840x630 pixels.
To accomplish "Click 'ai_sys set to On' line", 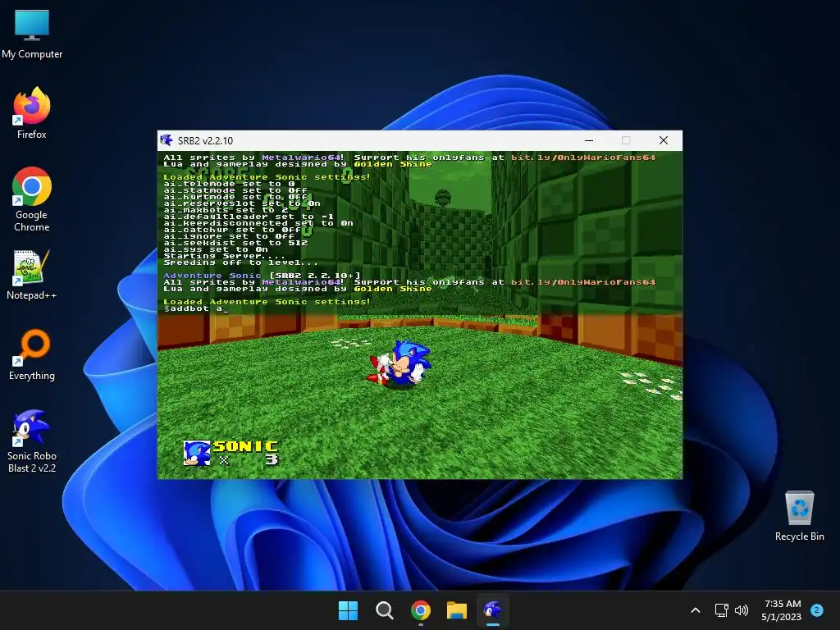I will [x=216, y=249].
